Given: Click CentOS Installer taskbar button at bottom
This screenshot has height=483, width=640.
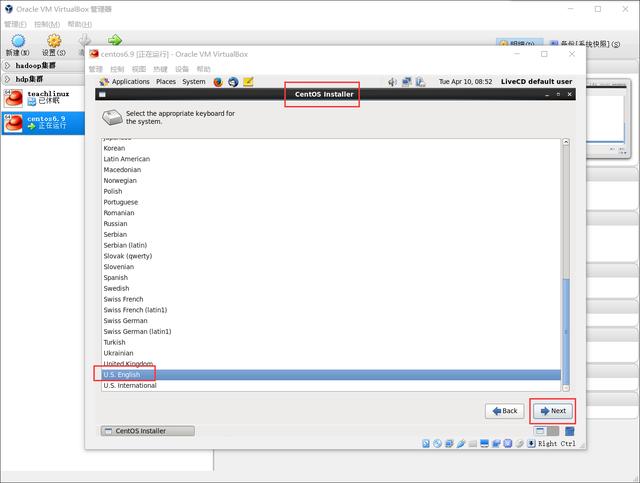Looking at the screenshot, I should click(148, 431).
